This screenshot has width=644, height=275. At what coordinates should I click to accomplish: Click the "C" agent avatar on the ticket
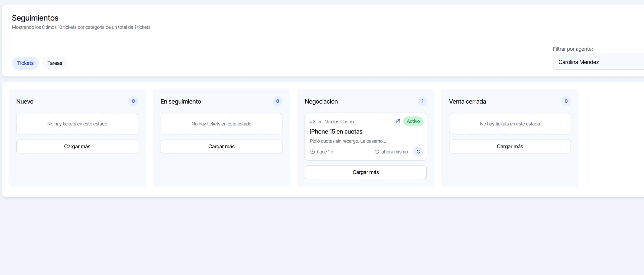(418, 152)
